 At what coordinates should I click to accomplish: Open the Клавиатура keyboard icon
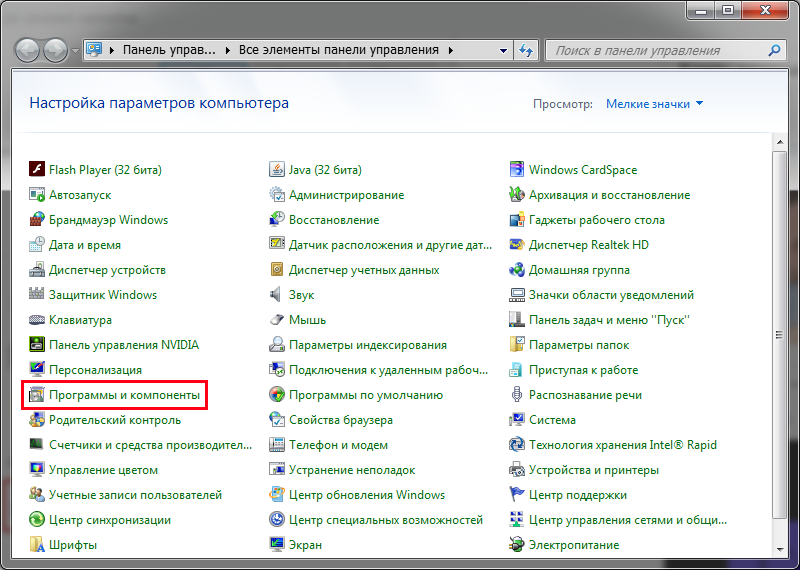coord(37,319)
